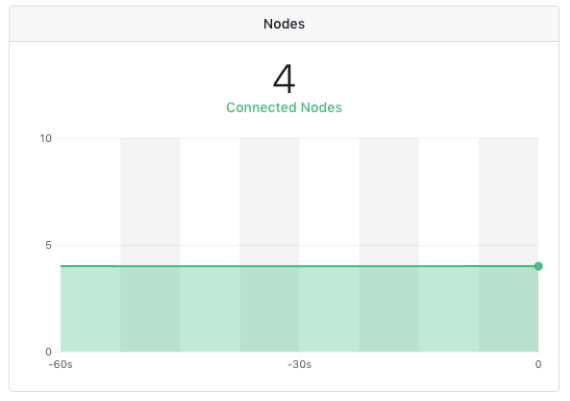This screenshot has width=570, height=401.
Task: Click the y-axis label 0 at bottom left
Action: point(48,352)
